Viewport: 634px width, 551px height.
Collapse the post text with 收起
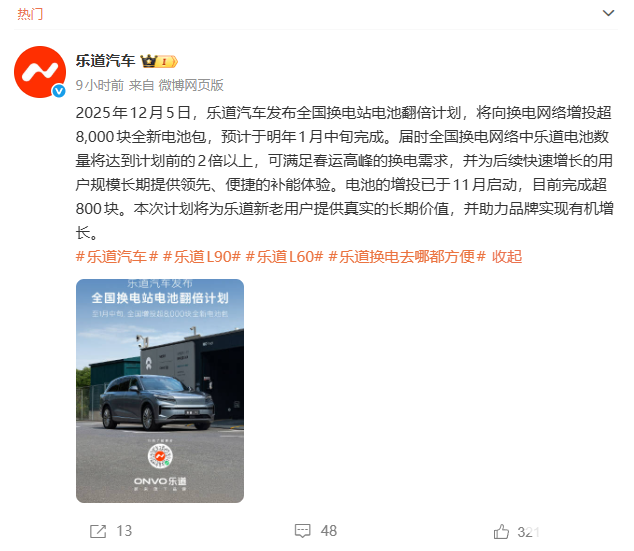(507, 257)
